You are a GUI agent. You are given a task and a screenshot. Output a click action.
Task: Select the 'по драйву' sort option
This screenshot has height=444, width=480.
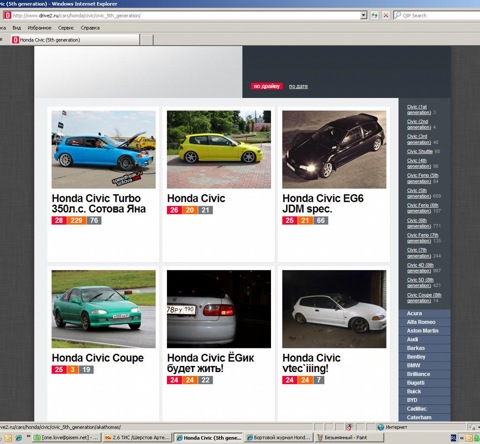(267, 86)
